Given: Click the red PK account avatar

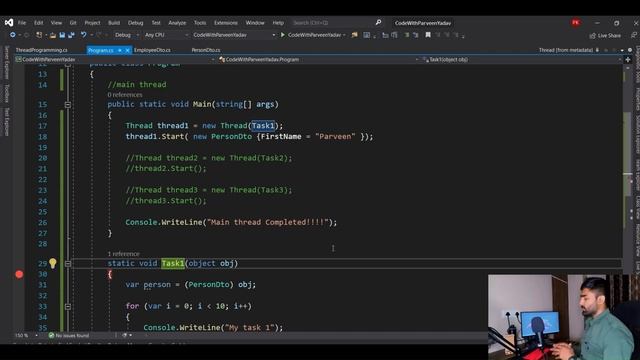Looking at the screenshot, I should pos(576,22).
